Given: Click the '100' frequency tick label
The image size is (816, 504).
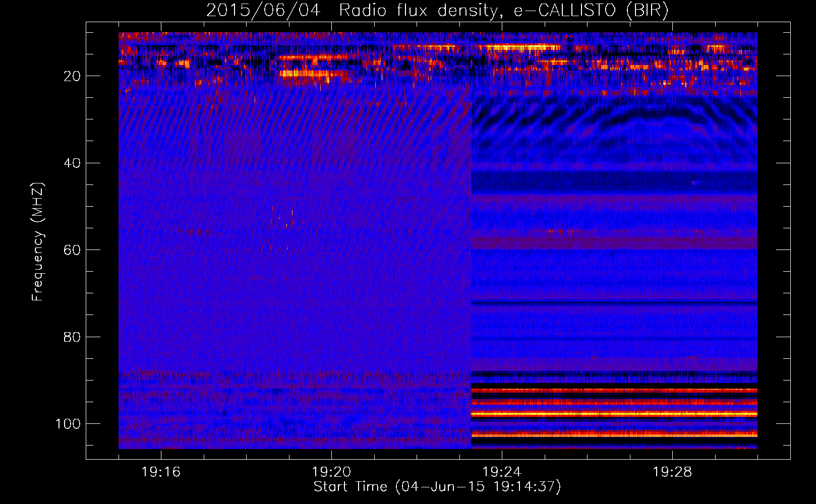Looking at the screenshot, I should pyautogui.click(x=68, y=424).
